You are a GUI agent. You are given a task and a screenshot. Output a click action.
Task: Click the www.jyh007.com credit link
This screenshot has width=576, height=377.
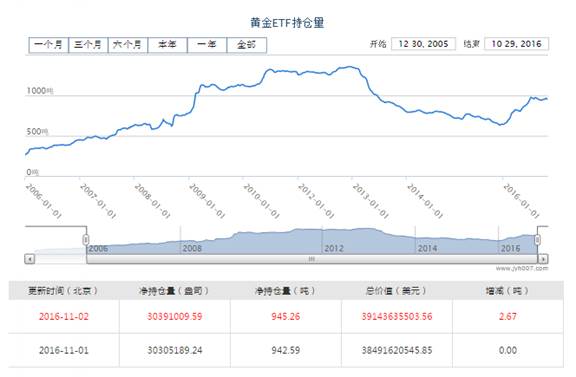[x=522, y=269]
